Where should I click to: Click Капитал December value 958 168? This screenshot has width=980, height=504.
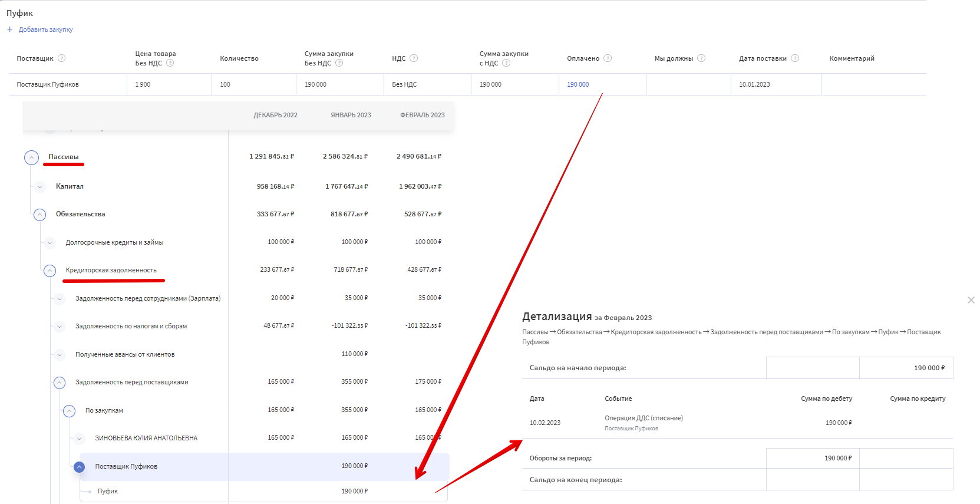point(275,186)
